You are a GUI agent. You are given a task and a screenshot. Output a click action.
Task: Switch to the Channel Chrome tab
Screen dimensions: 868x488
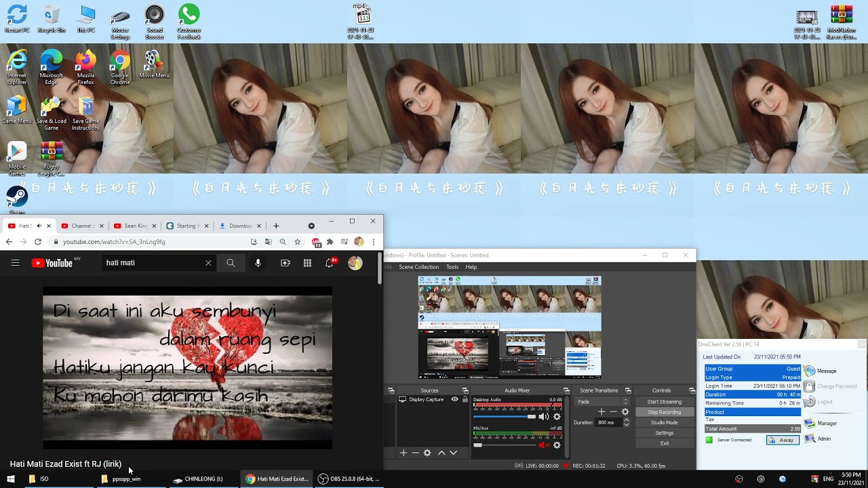click(x=81, y=226)
